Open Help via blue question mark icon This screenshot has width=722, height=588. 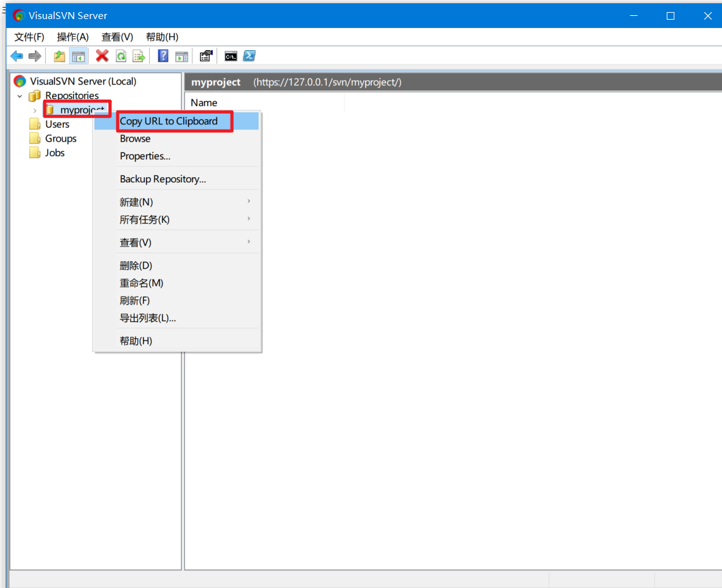click(x=163, y=56)
